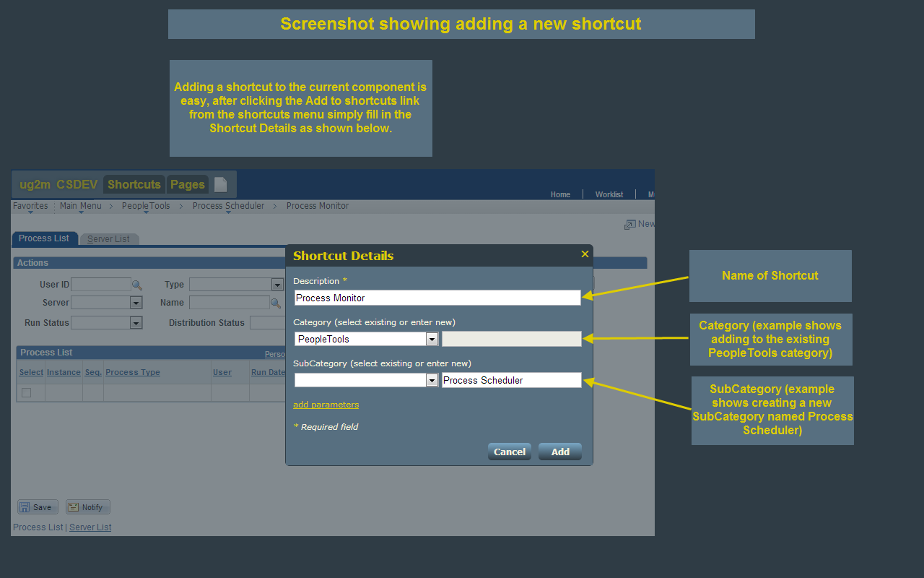Screen dimensions: 924x578
Task: Check the Select checkbox in Process List
Action: point(26,392)
